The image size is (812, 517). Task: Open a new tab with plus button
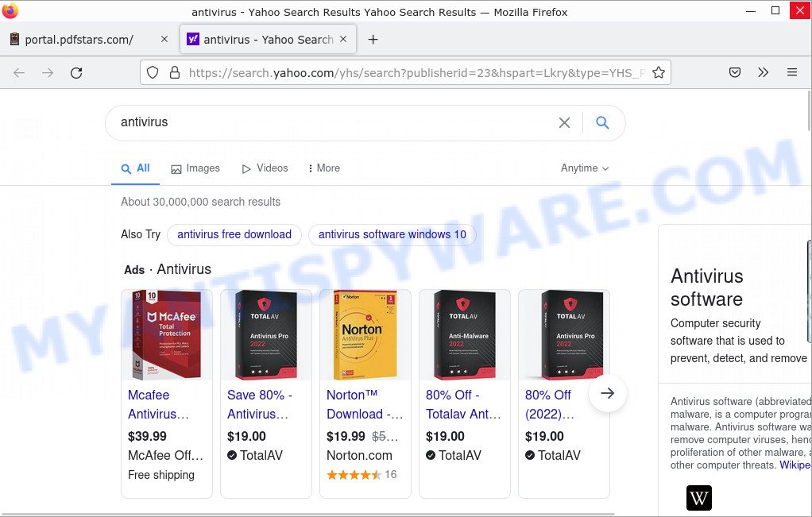click(373, 40)
